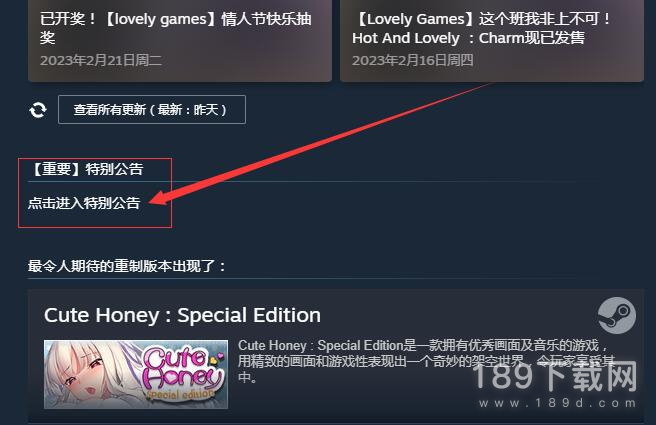The height and width of the screenshot is (425, 656).
Task: Open the Cute Honey Special Edition thumbnail
Action: pos(136,374)
